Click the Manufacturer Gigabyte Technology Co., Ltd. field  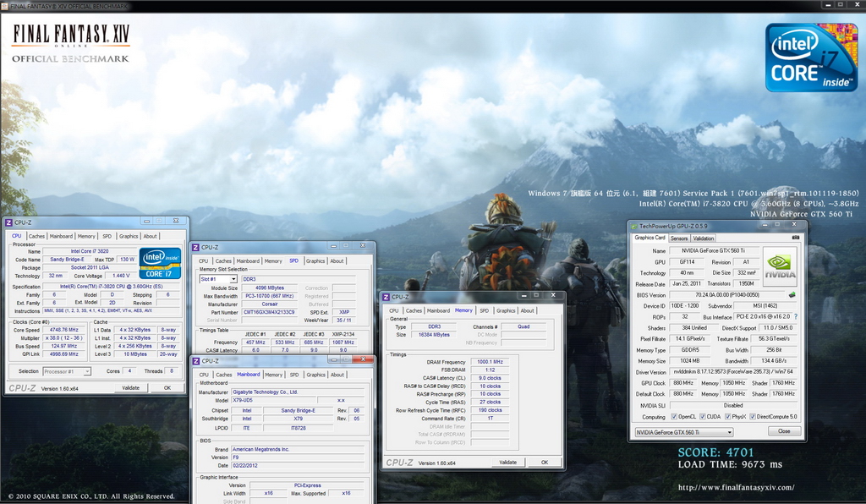click(298, 392)
